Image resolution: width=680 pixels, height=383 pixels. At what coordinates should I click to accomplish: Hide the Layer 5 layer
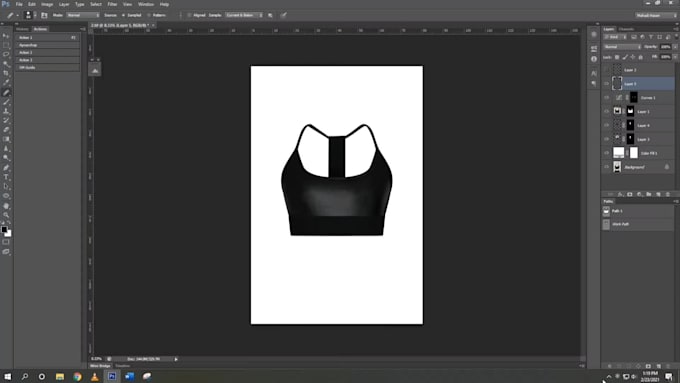click(606, 84)
